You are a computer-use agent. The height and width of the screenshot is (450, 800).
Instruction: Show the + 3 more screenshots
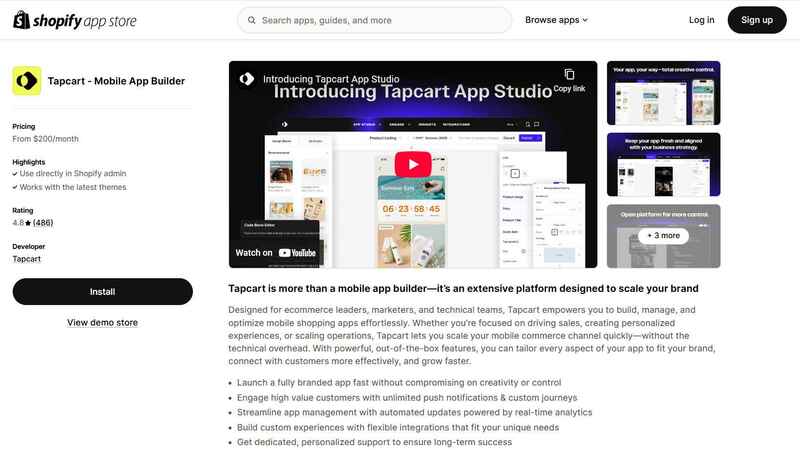pyautogui.click(x=663, y=236)
